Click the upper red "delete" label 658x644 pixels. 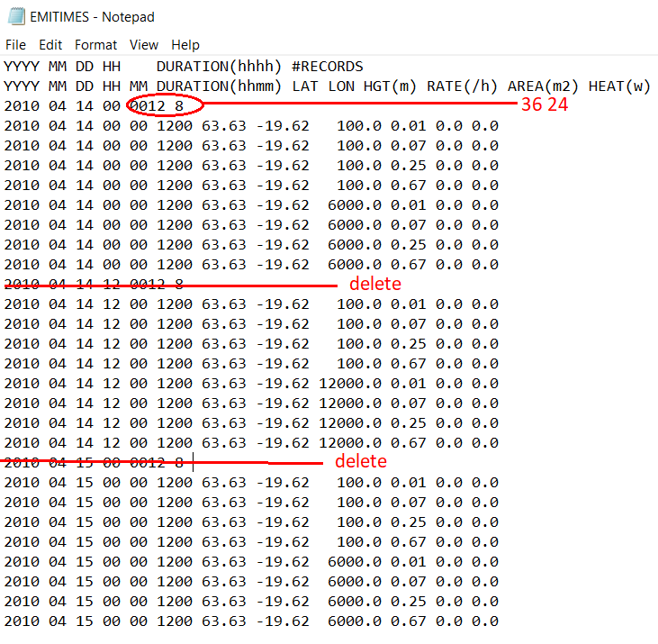(375, 284)
